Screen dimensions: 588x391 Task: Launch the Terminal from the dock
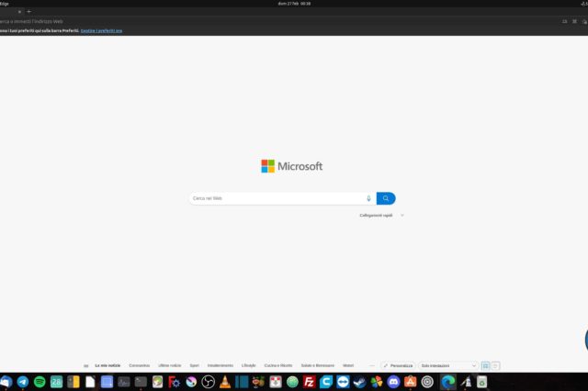tap(141, 382)
